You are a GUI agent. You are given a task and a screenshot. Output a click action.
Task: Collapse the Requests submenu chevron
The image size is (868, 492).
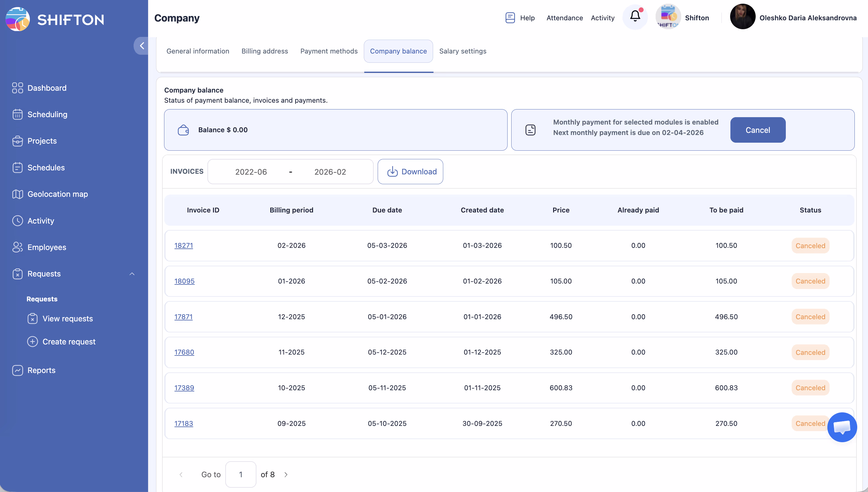pyautogui.click(x=132, y=274)
